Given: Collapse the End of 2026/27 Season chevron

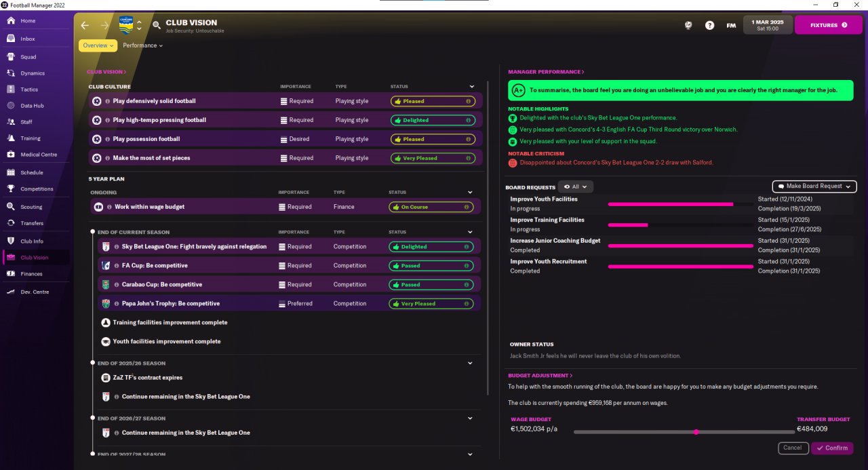Looking at the screenshot, I should click(x=471, y=418).
